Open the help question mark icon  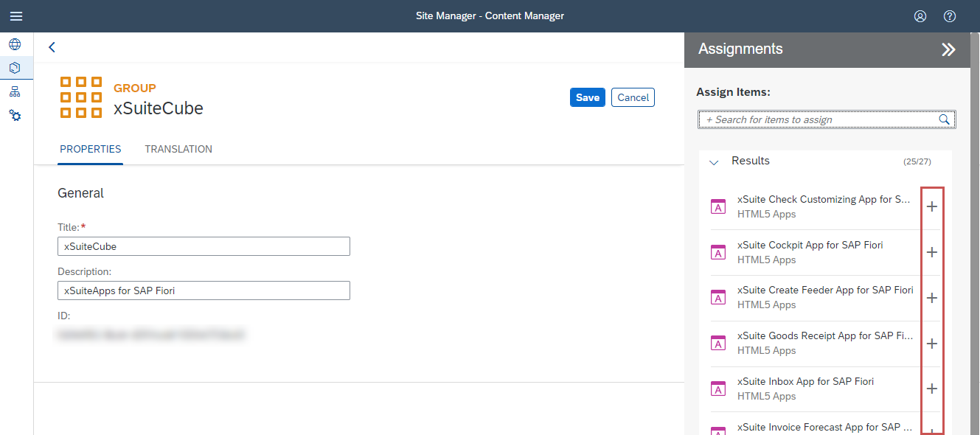tap(950, 16)
